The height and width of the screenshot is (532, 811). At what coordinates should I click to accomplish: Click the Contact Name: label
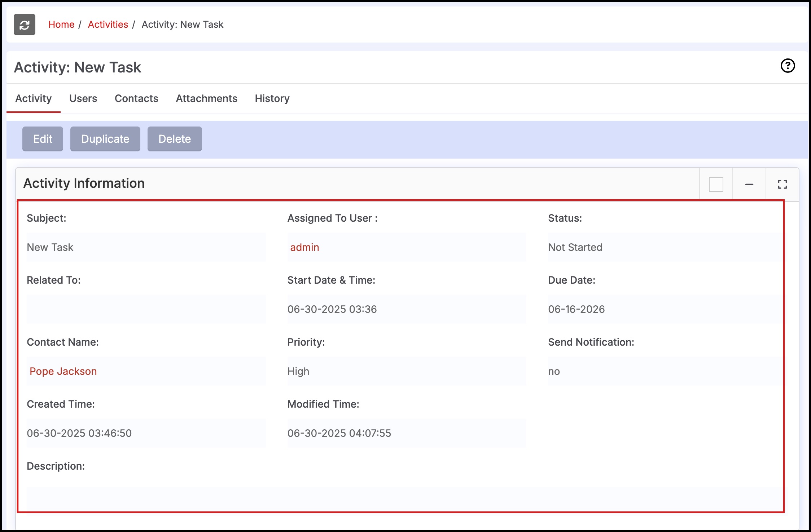(63, 342)
